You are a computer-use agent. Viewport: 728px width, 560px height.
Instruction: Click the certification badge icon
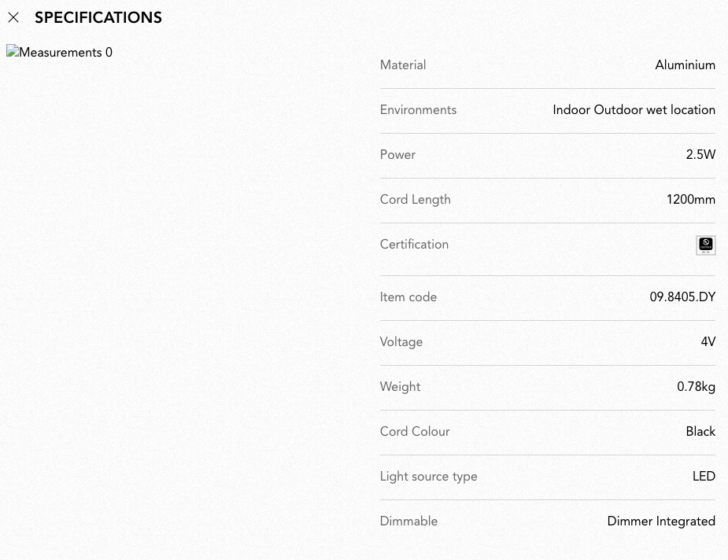pyautogui.click(x=706, y=245)
